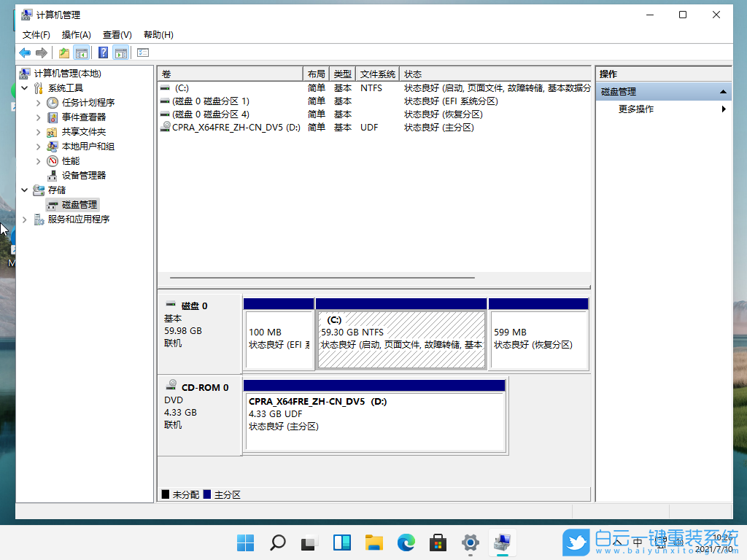This screenshot has height=560, width=747.
Task: Click the Windows Start button on taskbar
Action: tap(245, 542)
